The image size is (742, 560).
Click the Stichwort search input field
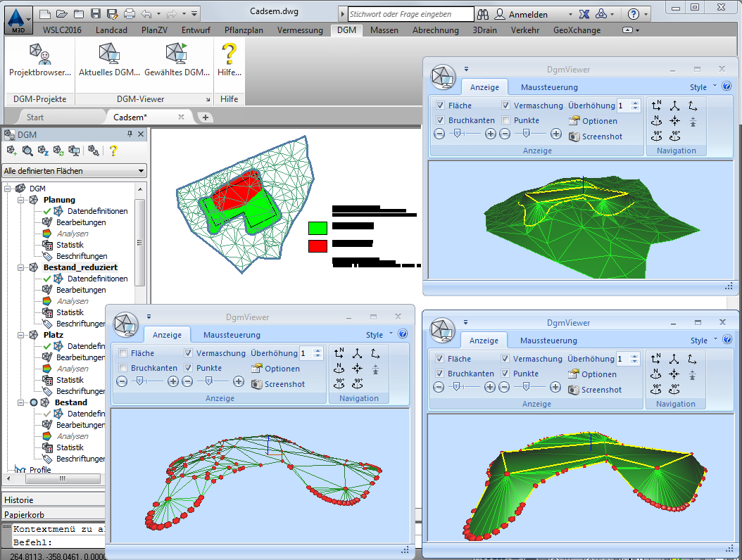pyautogui.click(x=410, y=14)
